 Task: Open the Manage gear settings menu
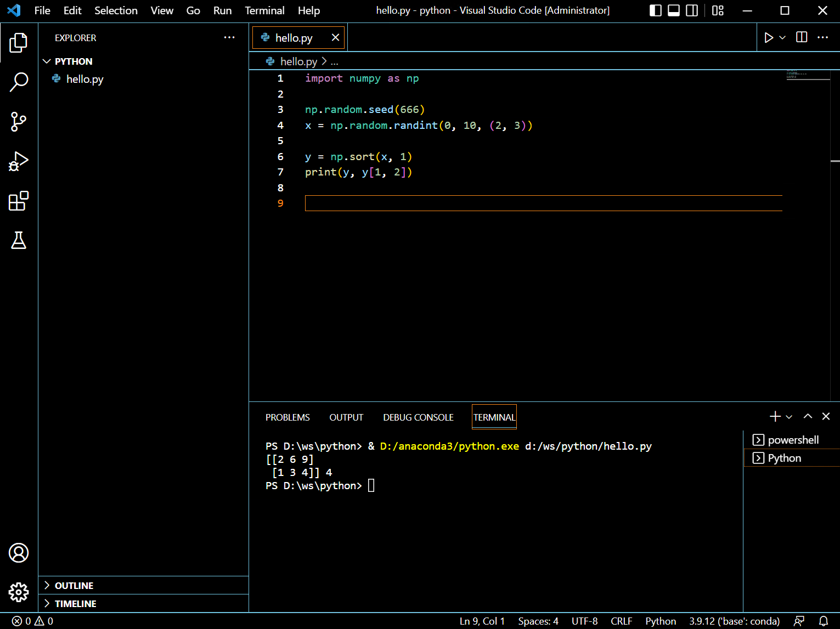click(19, 592)
